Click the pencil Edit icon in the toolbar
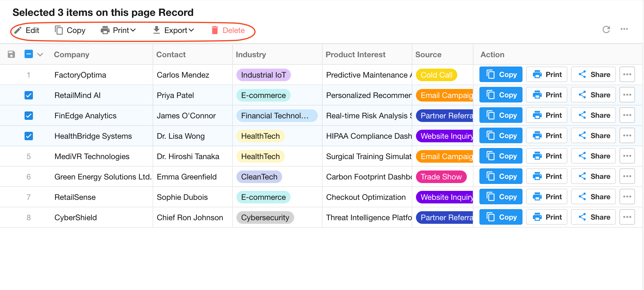This screenshot has width=644, height=290. click(x=18, y=30)
